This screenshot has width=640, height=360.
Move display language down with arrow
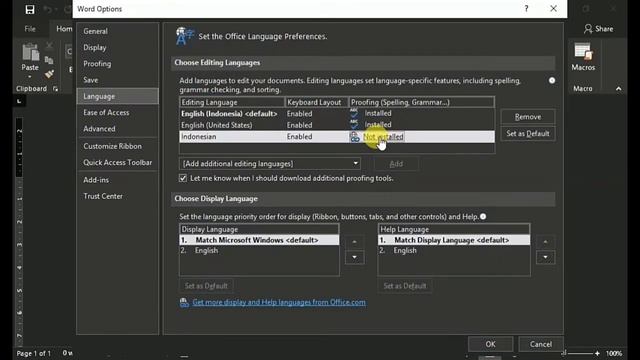[354, 257]
